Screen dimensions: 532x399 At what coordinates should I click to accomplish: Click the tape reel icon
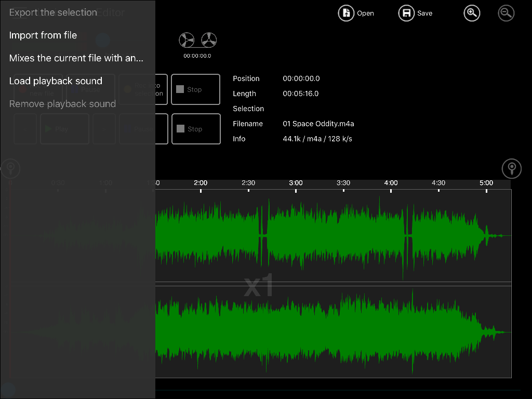(x=198, y=40)
